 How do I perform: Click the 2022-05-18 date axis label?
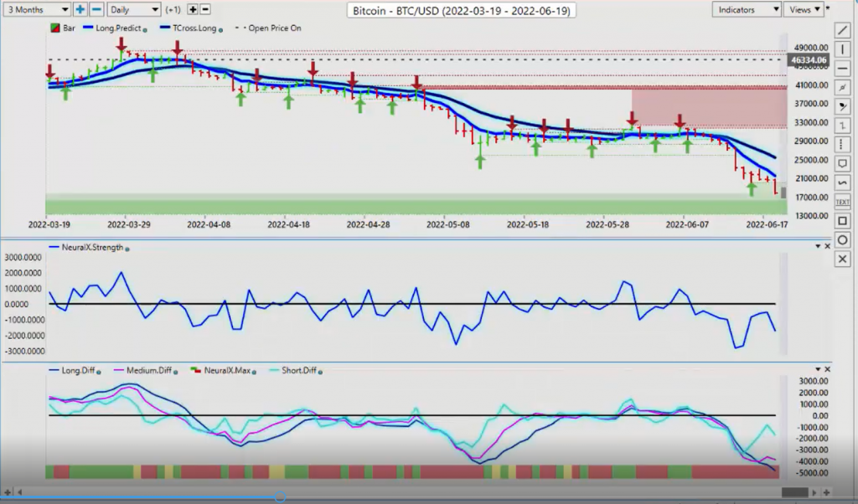528,224
